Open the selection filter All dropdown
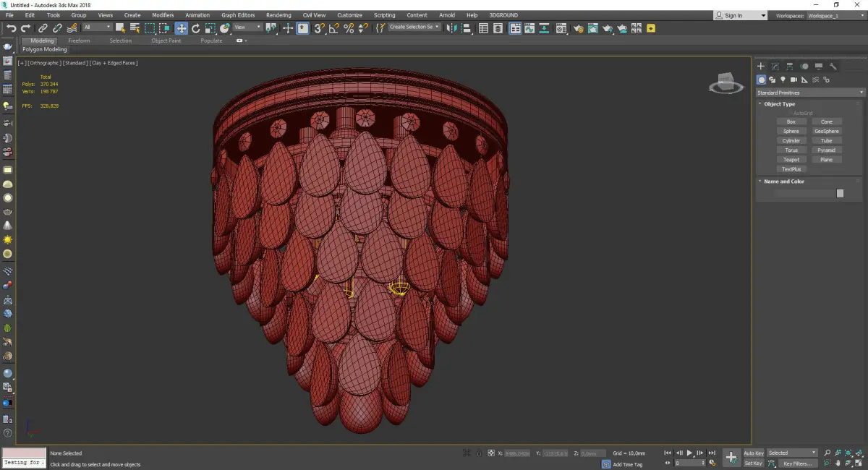 [97, 27]
